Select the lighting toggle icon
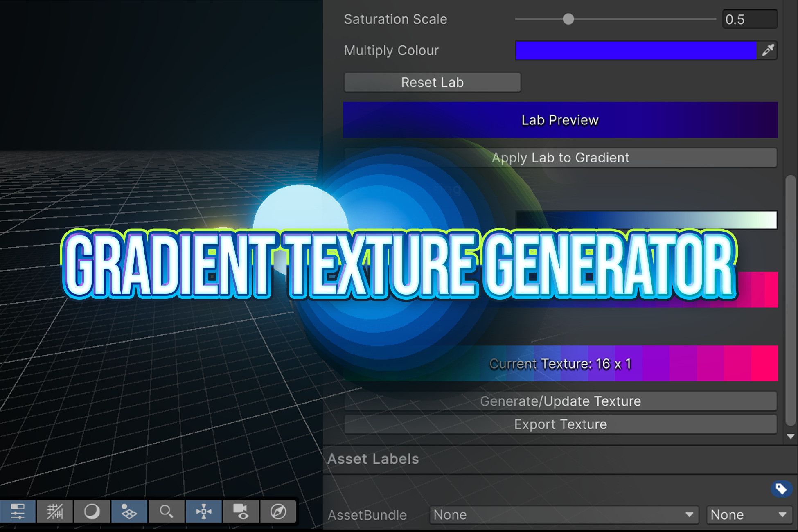Viewport: 798px width, 532px height. [92, 511]
